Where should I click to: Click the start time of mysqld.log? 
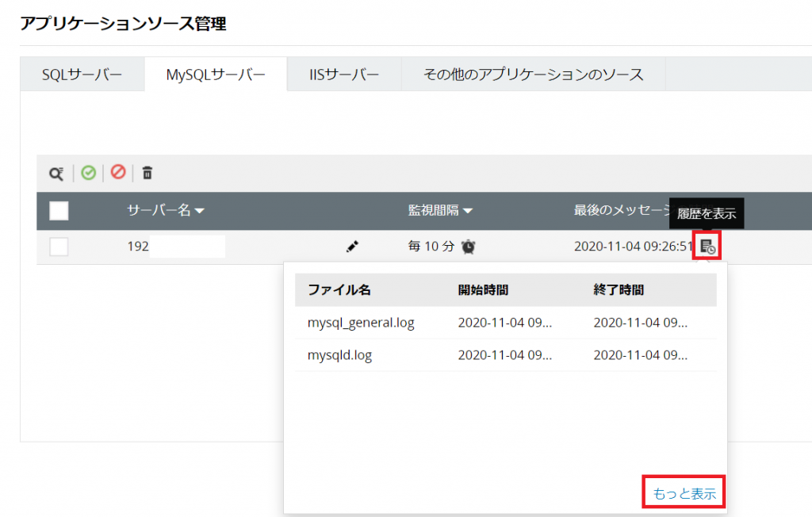[505, 355]
